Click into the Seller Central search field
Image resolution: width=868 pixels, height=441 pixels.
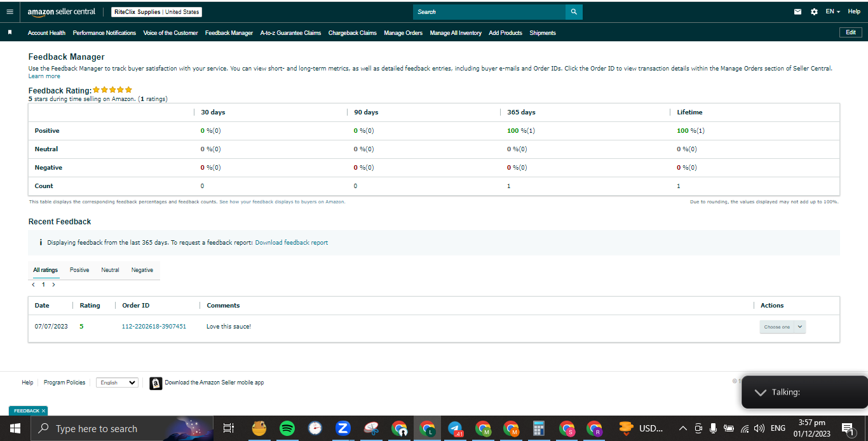point(489,11)
